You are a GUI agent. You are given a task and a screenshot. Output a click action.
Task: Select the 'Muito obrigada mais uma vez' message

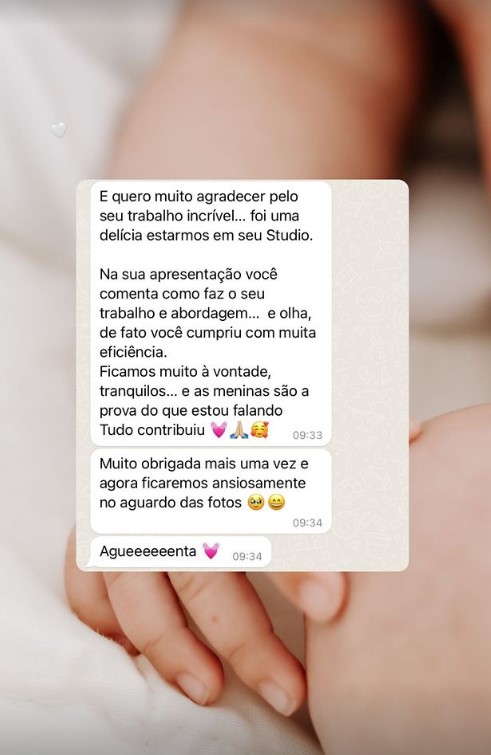(x=211, y=492)
